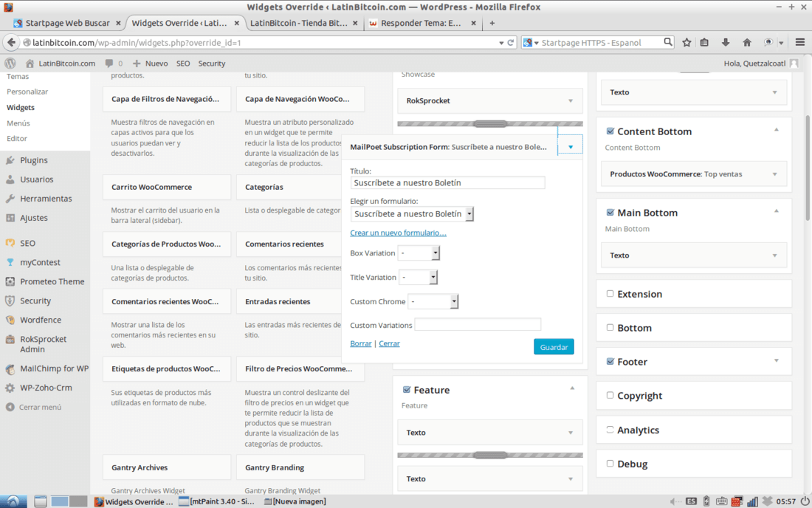812x508 pixels.
Task: Enable the Copyright checkbox
Action: coord(610,395)
